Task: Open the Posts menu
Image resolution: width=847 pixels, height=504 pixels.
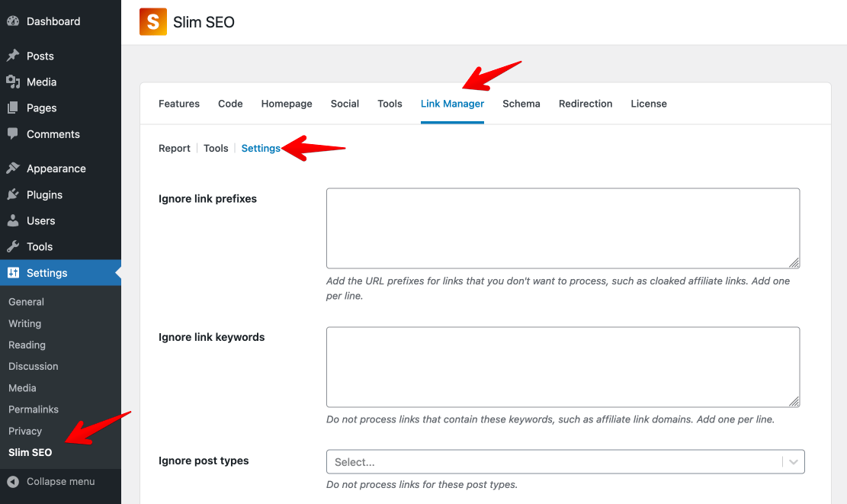Action: (40, 56)
